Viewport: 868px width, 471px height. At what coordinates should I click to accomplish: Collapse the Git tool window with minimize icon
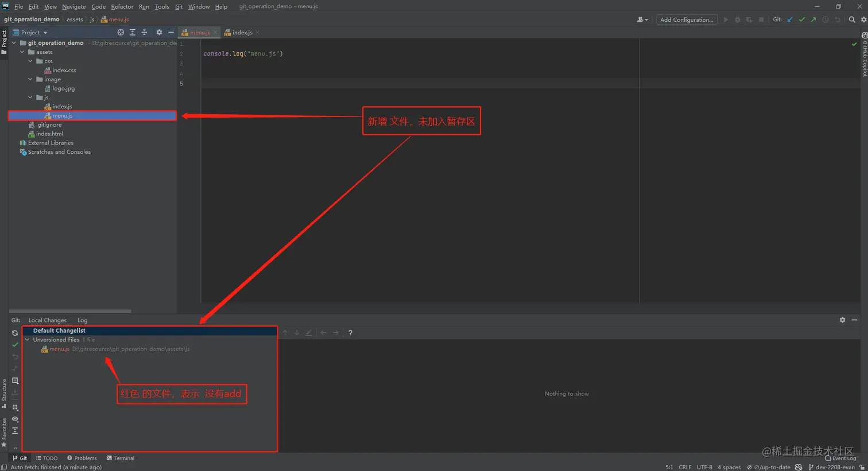point(855,320)
